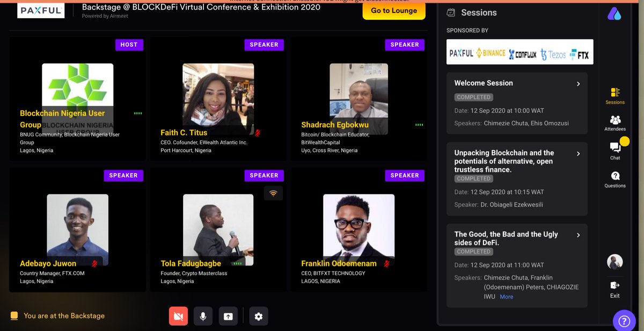Screen dimensions: 644x331
Task: Click Tola Fadugbagbe weak wifi indicator
Action: point(273,193)
